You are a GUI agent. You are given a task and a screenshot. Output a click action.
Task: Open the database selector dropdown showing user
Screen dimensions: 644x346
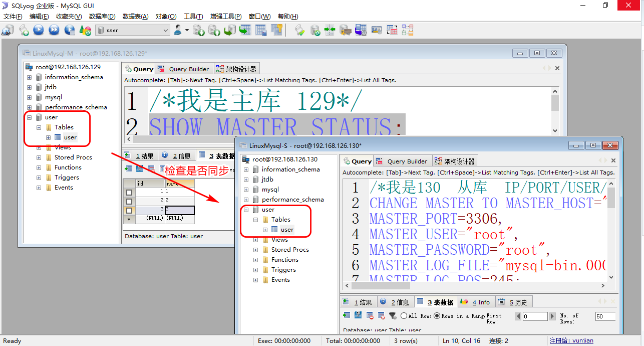click(x=133, y=30)
